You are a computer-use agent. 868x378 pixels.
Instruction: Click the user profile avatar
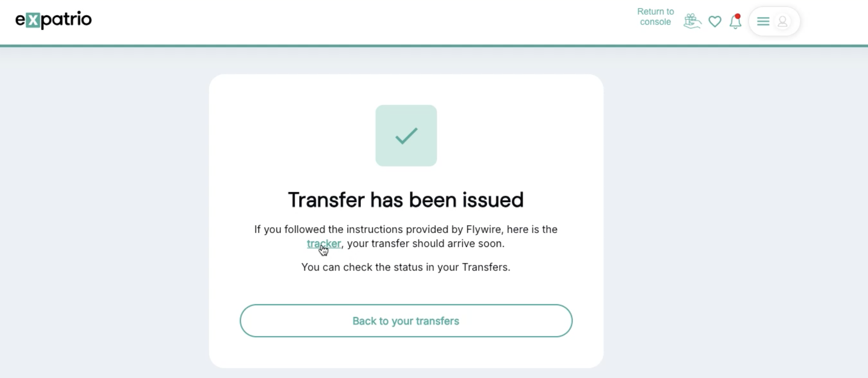783,21
